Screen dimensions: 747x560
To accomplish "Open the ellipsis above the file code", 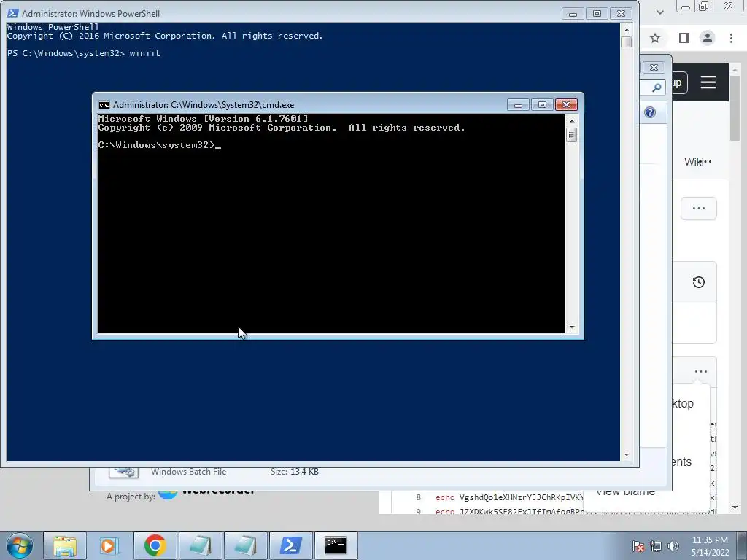I will tap(701, 371).
